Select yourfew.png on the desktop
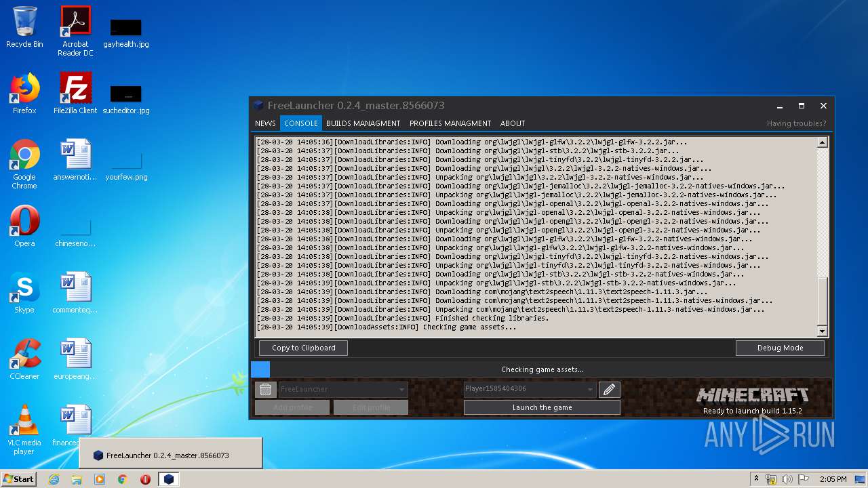 click(x=126, y=165)
